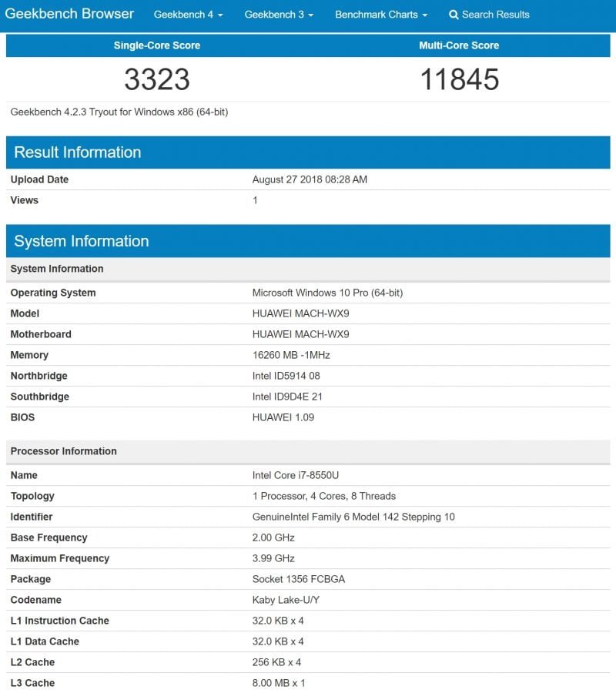Expand the Geekbench 3 dropdown menu
Viewport: 616px width, 693px height.
[279, 15]
